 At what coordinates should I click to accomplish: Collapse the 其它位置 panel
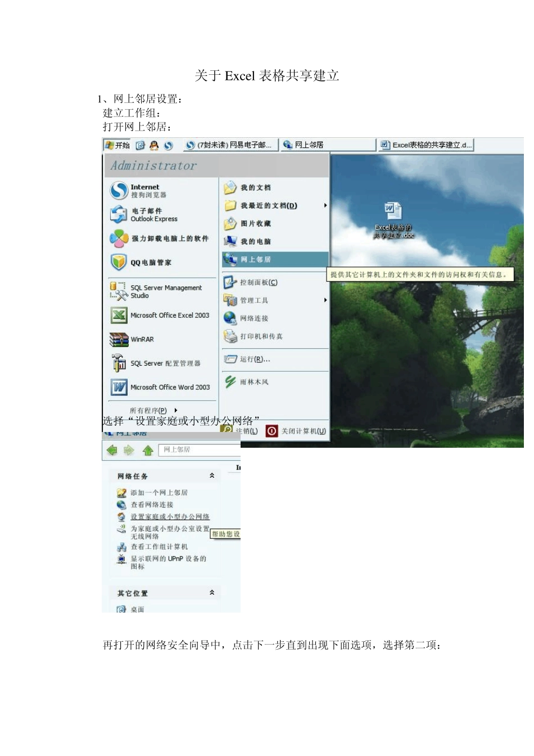(212, 593)
